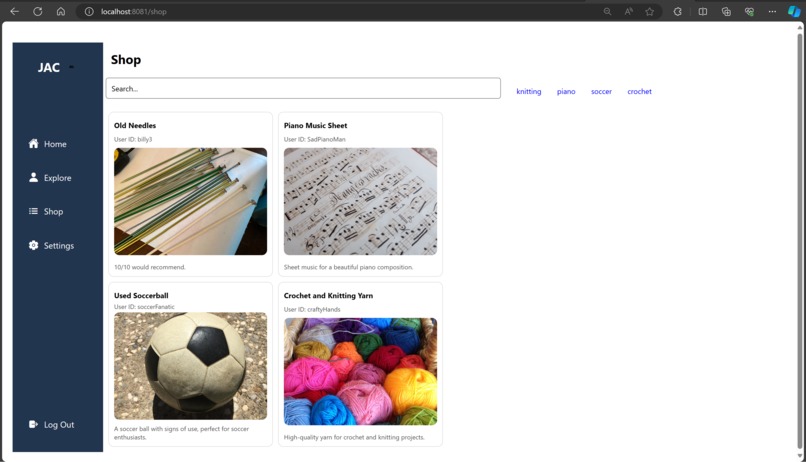Add page to favorites star icon
Image resolution: width=806 pixels, height=462 pixels.
(650, 11)
